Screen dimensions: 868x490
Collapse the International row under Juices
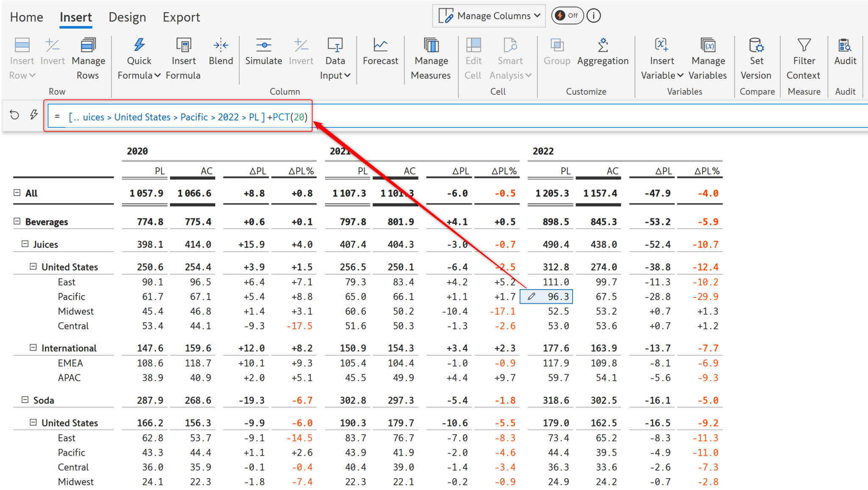(33, 348)
